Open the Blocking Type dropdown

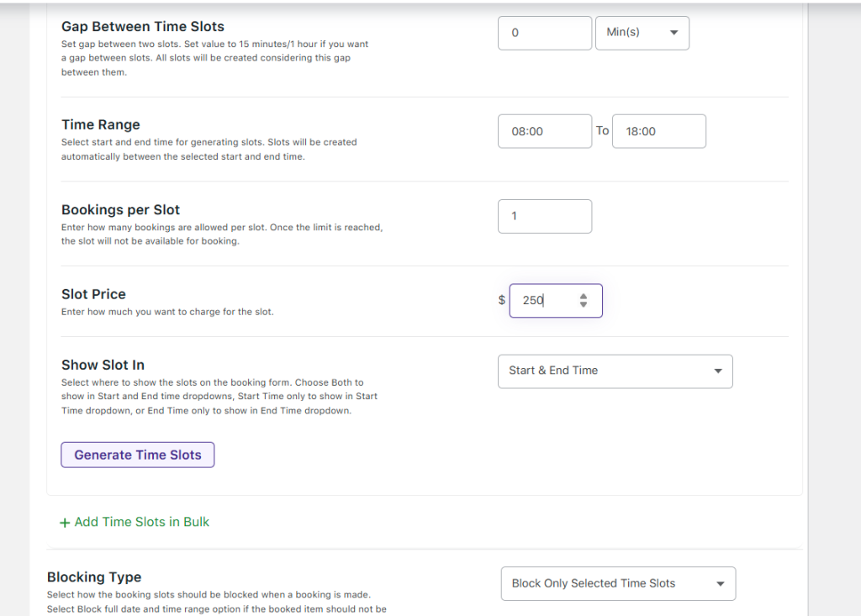click(x=617, y=584)
